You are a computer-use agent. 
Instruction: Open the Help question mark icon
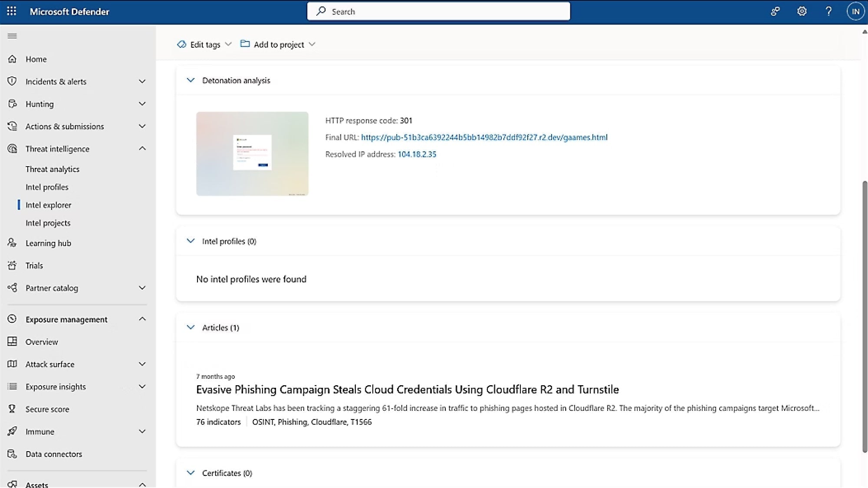point(829,11)
